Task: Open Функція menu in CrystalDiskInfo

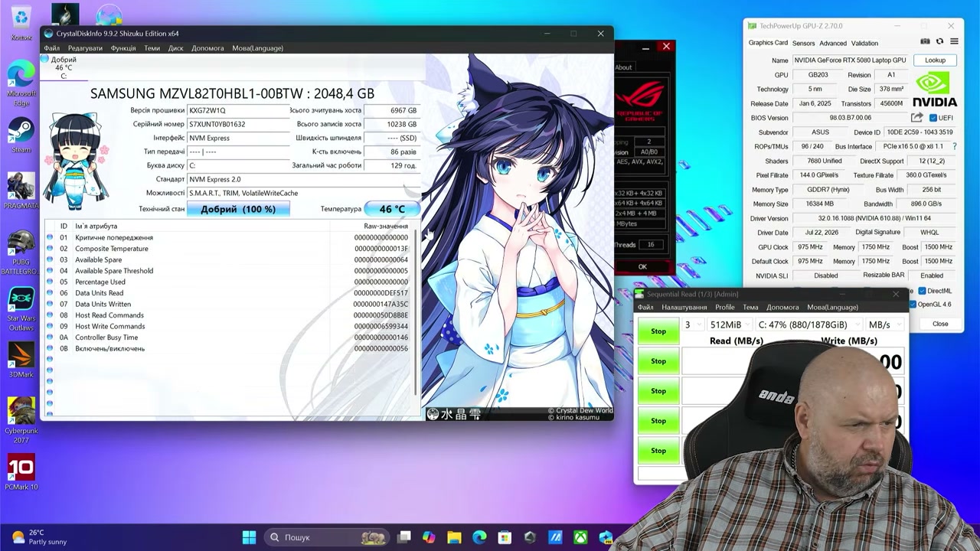Action: (123, 48)
